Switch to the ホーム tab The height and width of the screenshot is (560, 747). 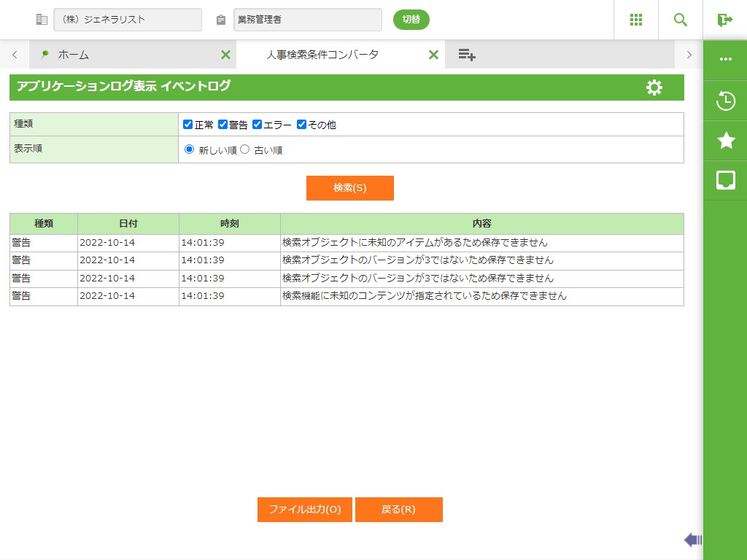tap(73, 55)
